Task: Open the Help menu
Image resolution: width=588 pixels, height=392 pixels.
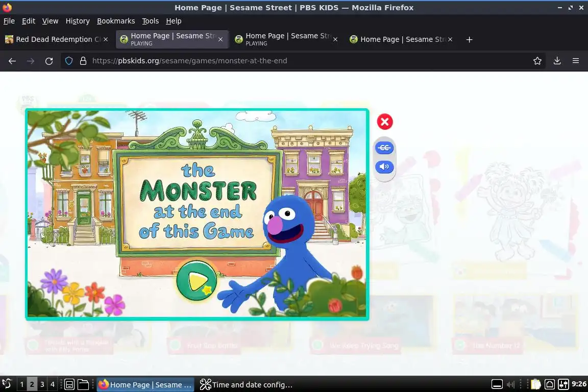Action: 174,21
